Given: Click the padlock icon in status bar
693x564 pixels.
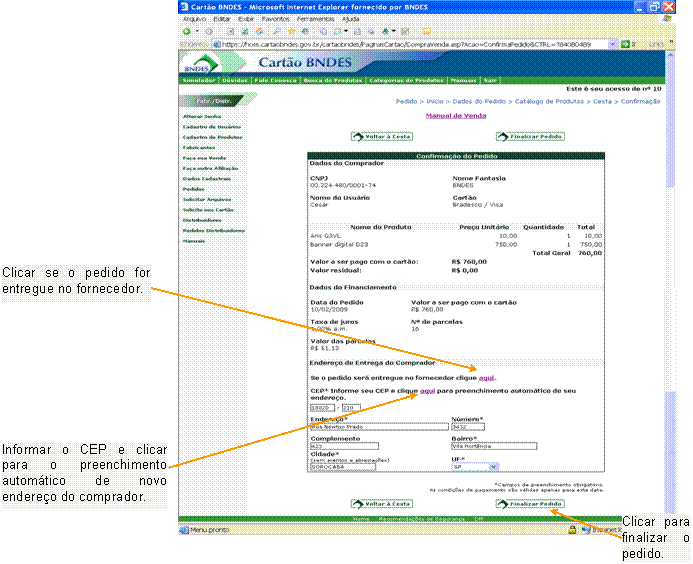Looking at the screenshot, I should tap(572, 530).
